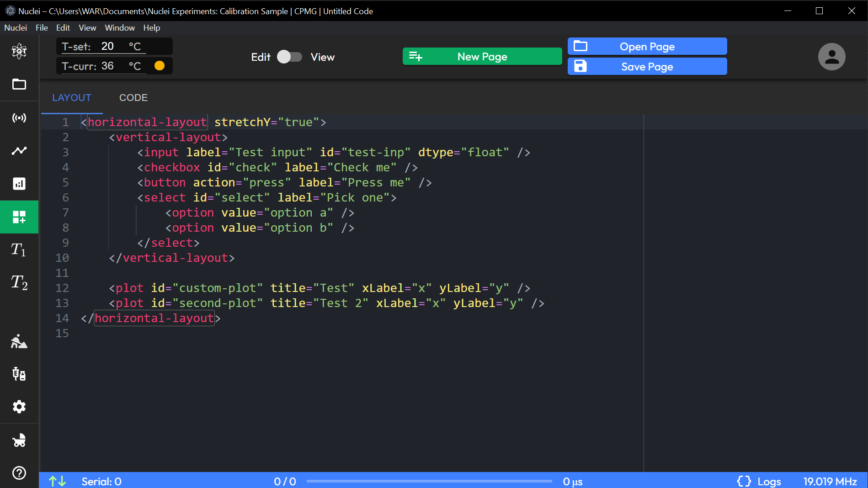Open the Logs panel

(x=769, y=482)
